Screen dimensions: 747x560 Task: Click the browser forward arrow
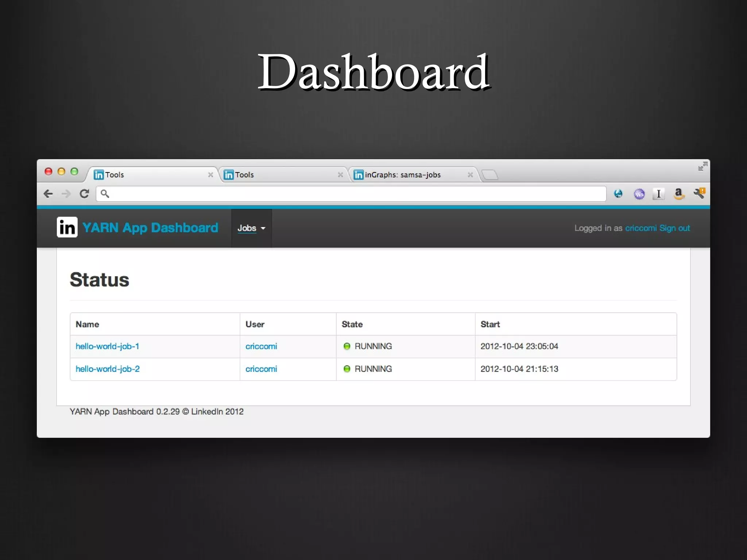(66, 194)
